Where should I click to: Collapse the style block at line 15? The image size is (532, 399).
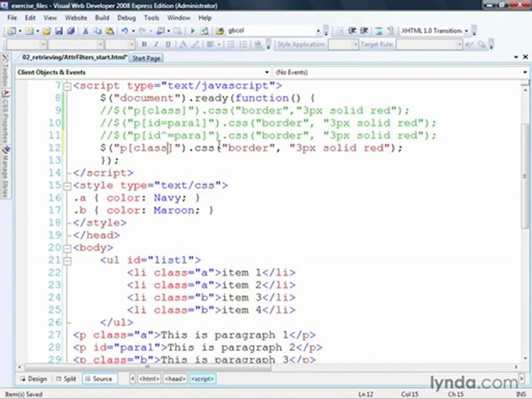coord(68,186)
